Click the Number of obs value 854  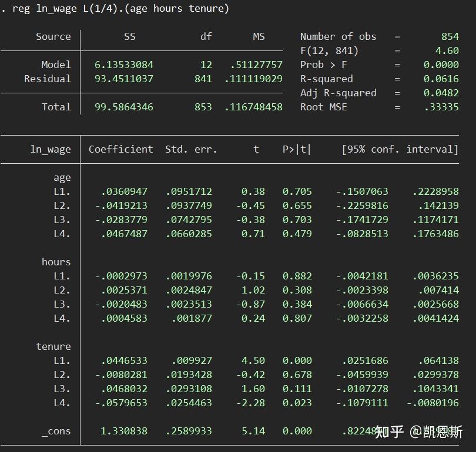pyautogui.click(x=449, y=36)
